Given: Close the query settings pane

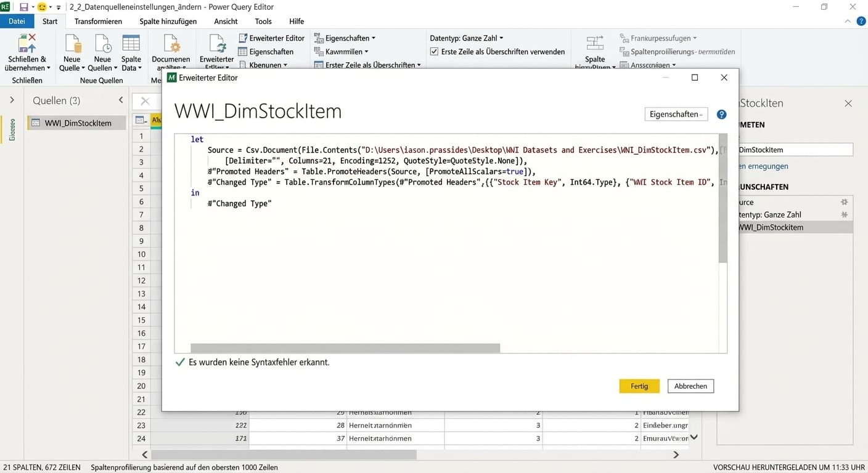Looking at the screenshot, I should point(848,103).
